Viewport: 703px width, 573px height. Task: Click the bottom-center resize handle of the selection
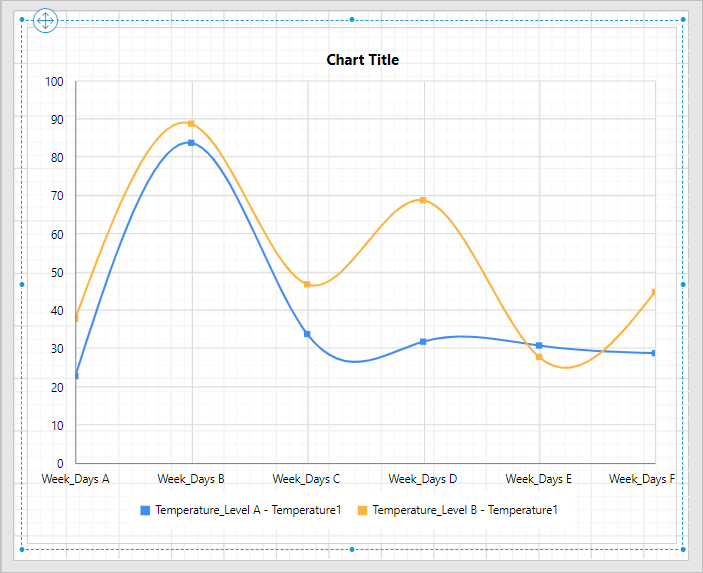pos(352,549)
